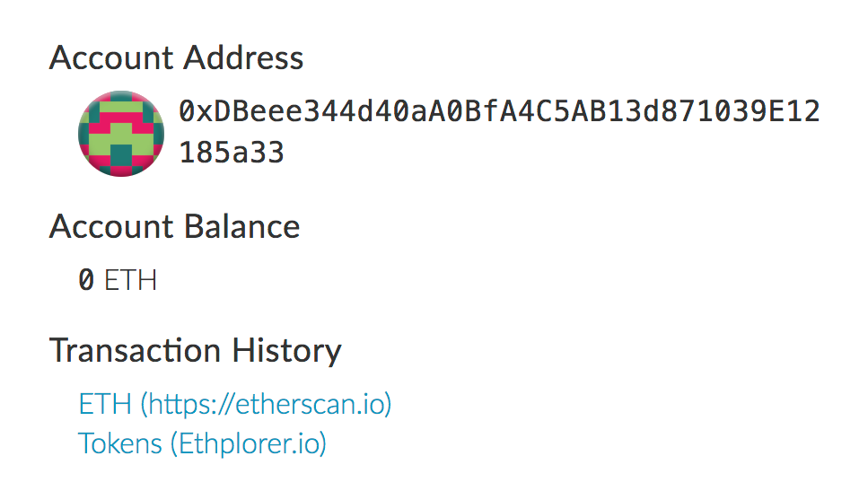Click the word Address in the heading
This screenshot has height=491, width=868.
[x=243, y=58]
